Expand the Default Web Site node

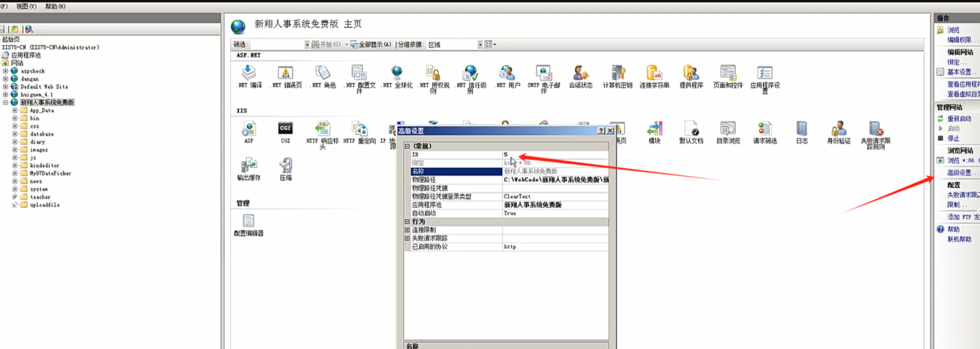[5, 86]
